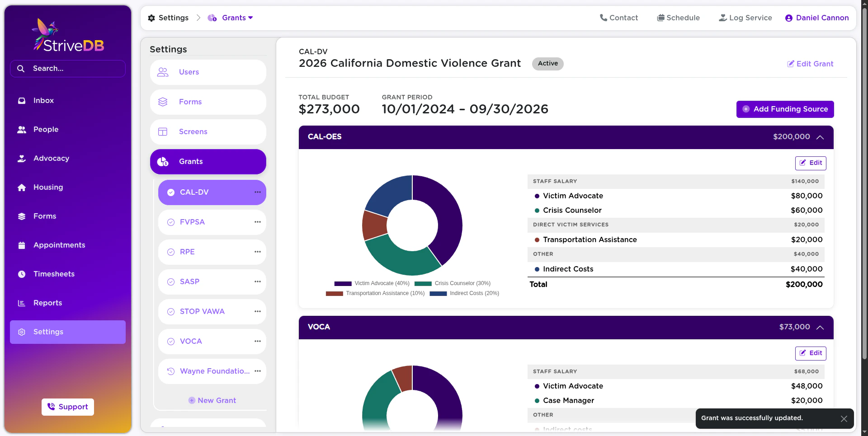This screenshot has width=868, height=436.
Task: Click the Schedule calendar icon
Action: [660, 18]
